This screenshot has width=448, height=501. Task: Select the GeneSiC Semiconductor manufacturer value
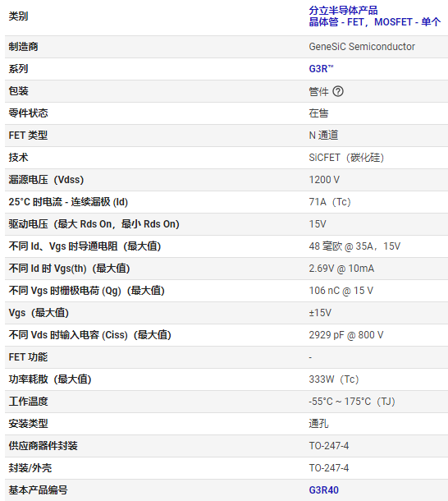tap(362, 47)
